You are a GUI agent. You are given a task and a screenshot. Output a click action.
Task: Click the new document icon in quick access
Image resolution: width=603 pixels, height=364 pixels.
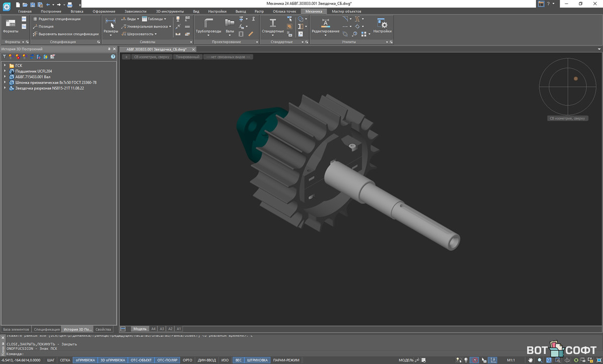pyautogui.click(x=19, y=4)
